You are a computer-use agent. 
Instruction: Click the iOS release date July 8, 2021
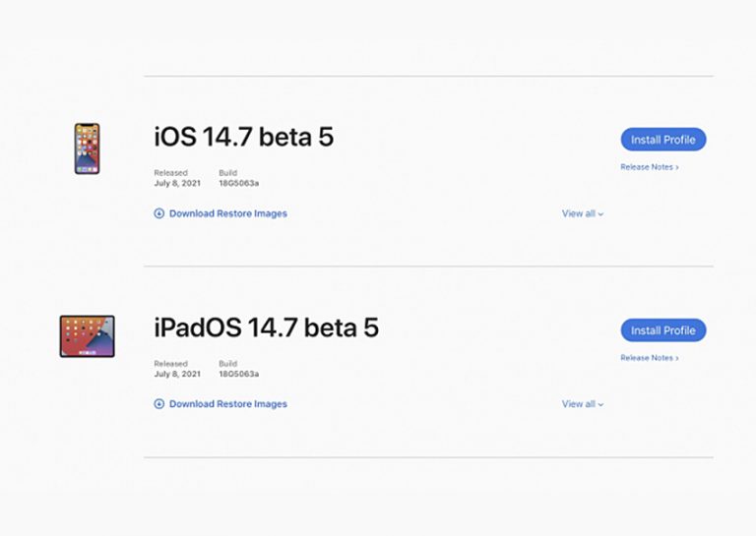click(177, 184)
